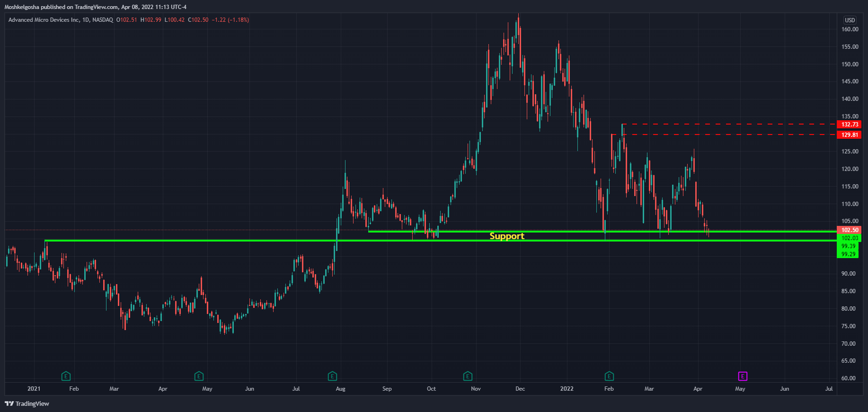The width and height of the screenshot is (868, 412).
Task: Select the yellow Support text label
Action: (507, 236)
